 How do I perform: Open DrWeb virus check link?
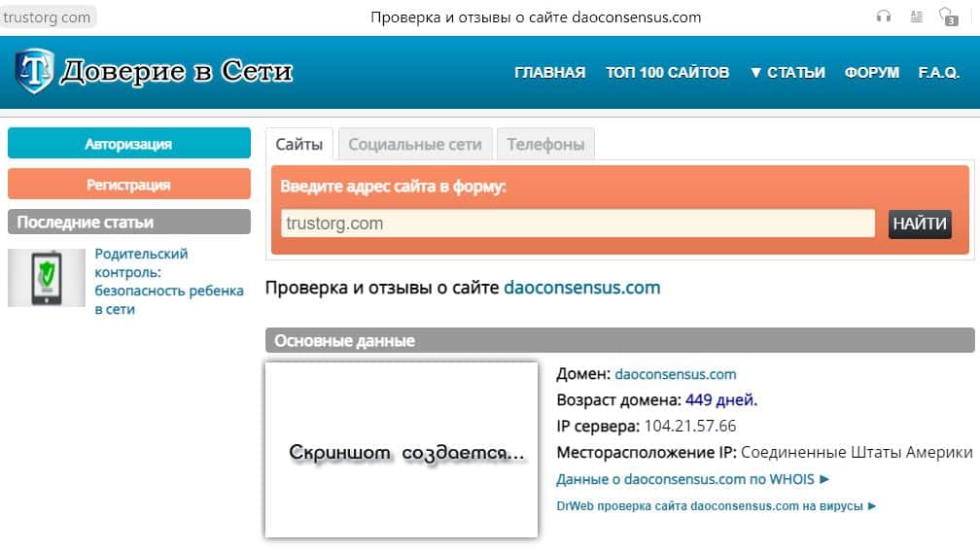[x=716, y=506]
